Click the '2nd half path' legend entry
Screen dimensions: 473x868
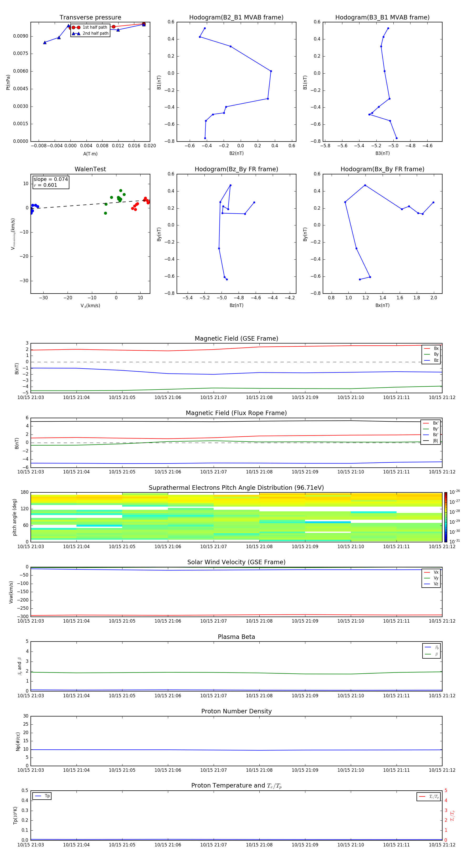point(90,33)
